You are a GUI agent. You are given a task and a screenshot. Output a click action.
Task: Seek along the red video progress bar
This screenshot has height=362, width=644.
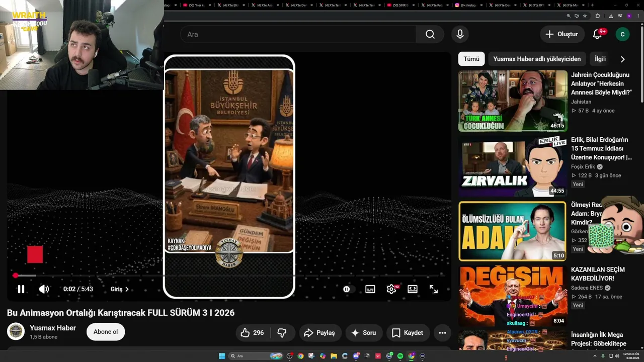229,276
